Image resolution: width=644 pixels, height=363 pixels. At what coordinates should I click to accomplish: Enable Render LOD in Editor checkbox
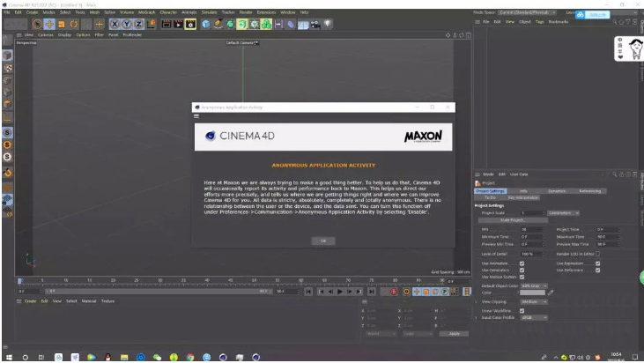[598, 254]
